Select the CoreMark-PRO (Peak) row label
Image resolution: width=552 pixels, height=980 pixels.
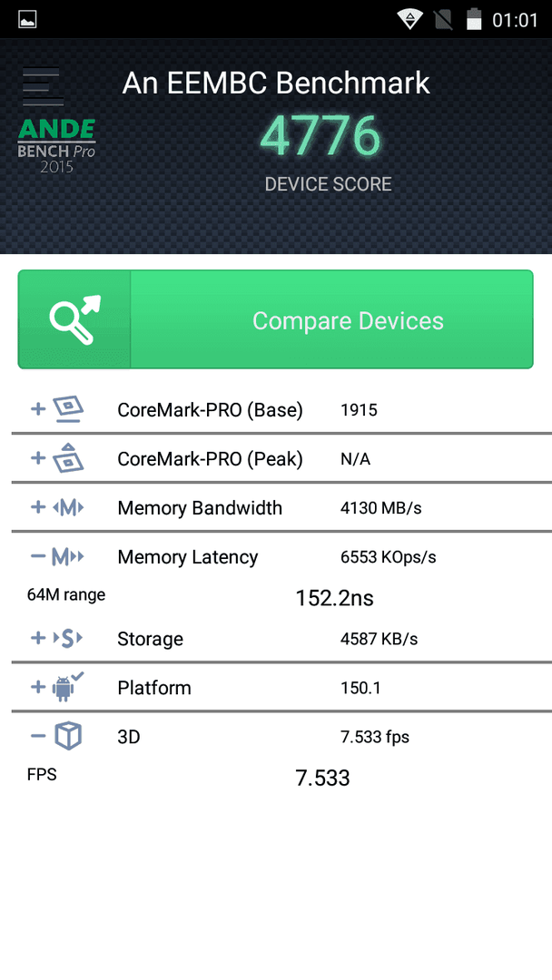click(210, 459)
